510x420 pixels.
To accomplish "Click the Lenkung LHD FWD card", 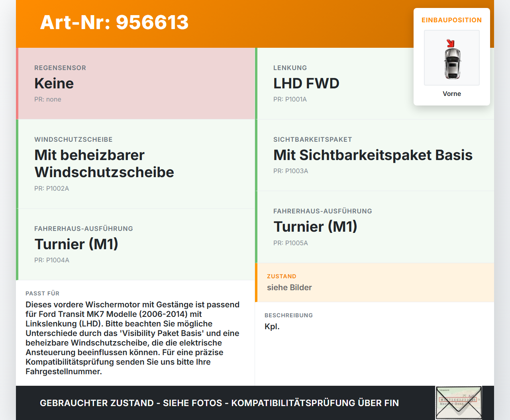I will coord(375,83).
